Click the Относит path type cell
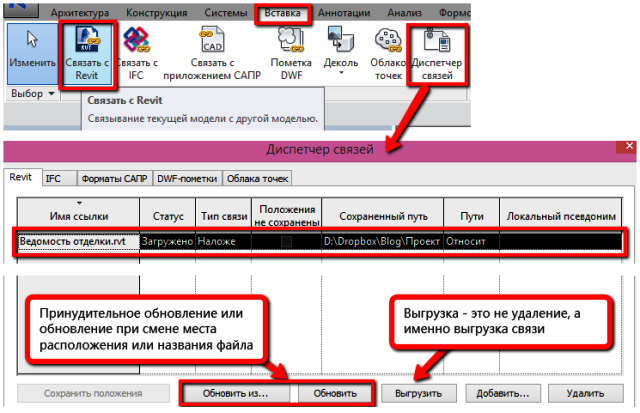The width and height of the screenshot is (640, 413). tap(471, 242)
